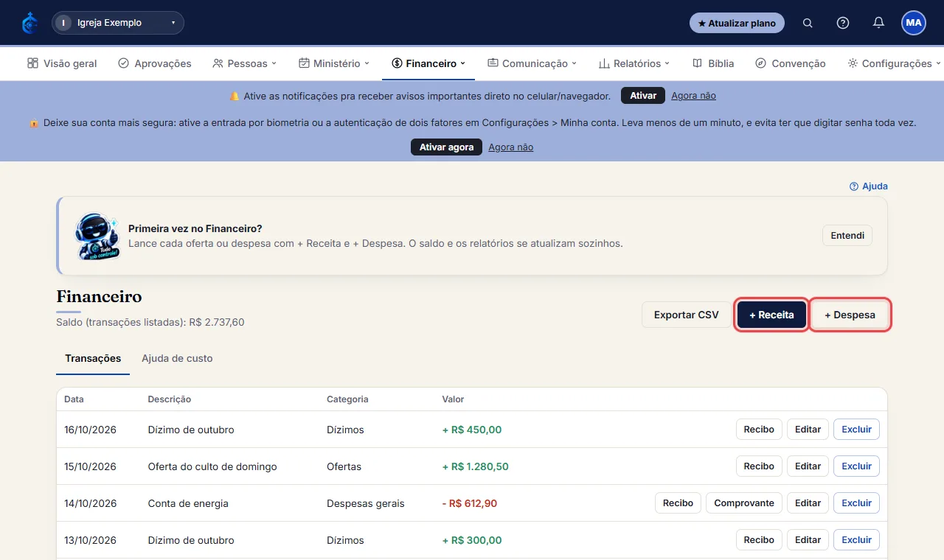Click Ativar agora for account security
944x560 pixels.
[446, 147]
